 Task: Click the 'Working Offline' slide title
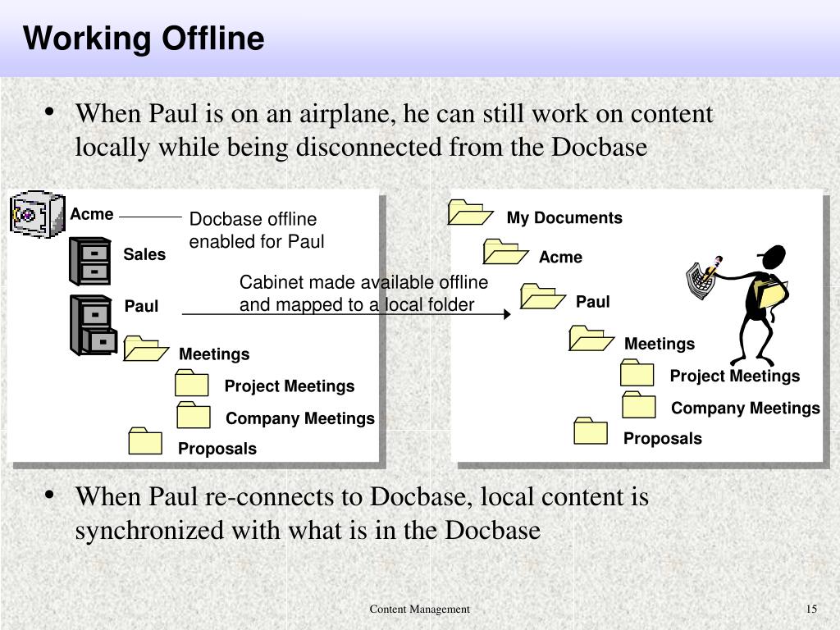tap(144, 39)
